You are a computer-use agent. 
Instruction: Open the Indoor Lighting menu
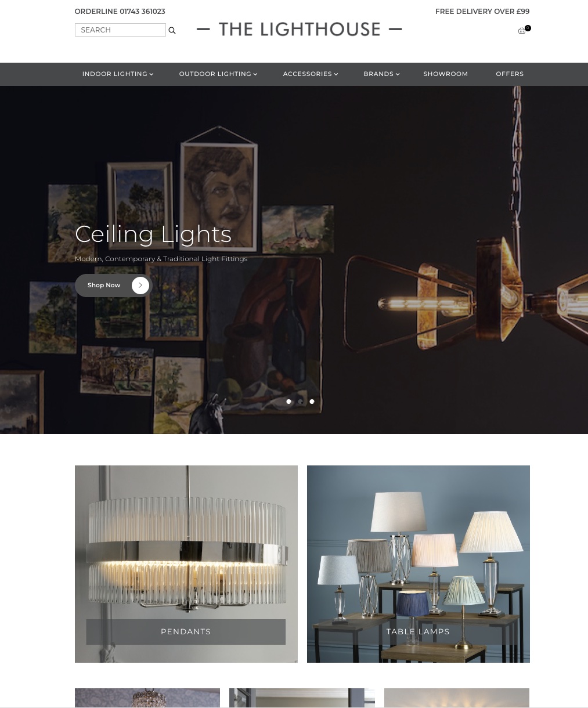click(x=118, y=74)
